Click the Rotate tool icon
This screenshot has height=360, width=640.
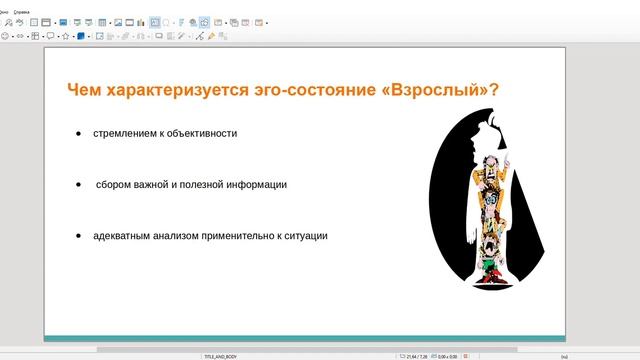click(100, 36)
